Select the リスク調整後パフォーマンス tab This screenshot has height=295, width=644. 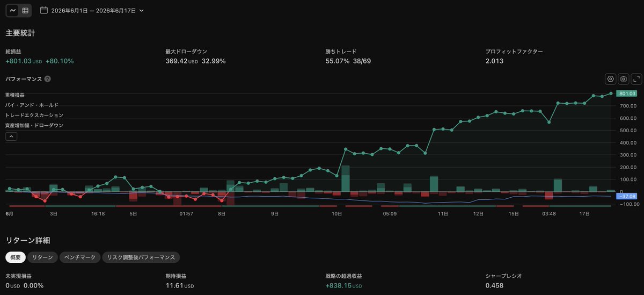pyautogui.click(x=141, y=257)
